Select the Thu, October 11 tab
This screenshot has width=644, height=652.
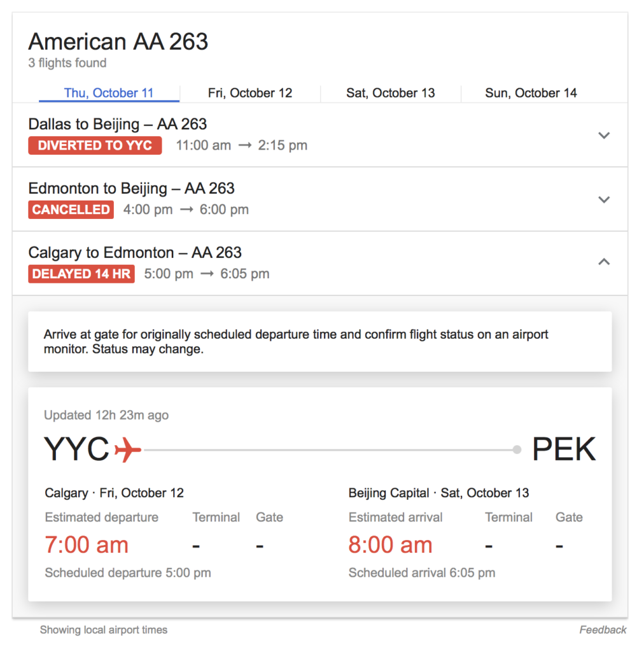[x=109, y=93]
